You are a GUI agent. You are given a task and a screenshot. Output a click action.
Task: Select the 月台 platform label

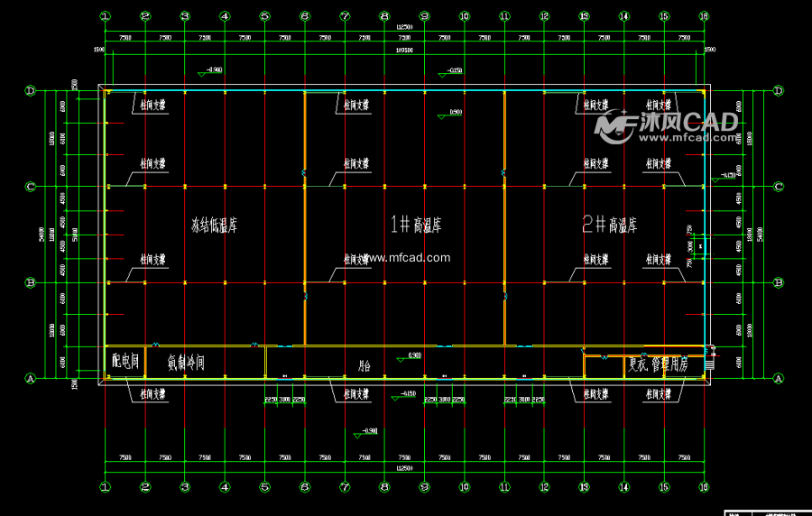[x=364, y=366]
